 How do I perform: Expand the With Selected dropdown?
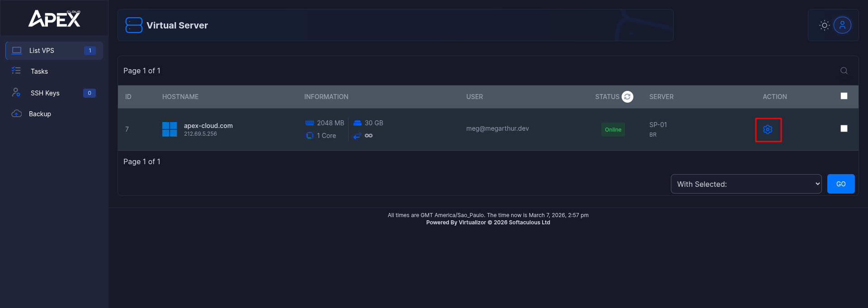746,184
